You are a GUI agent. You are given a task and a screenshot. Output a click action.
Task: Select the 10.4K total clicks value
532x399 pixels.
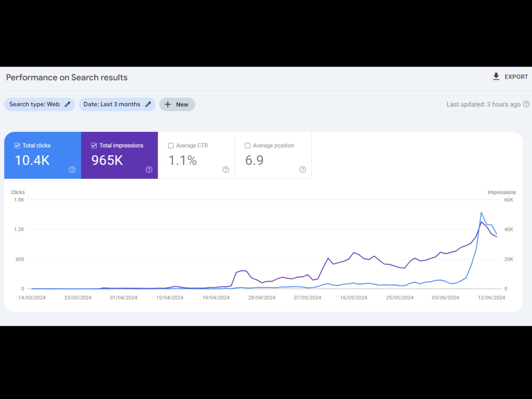(x=32, y=161)
